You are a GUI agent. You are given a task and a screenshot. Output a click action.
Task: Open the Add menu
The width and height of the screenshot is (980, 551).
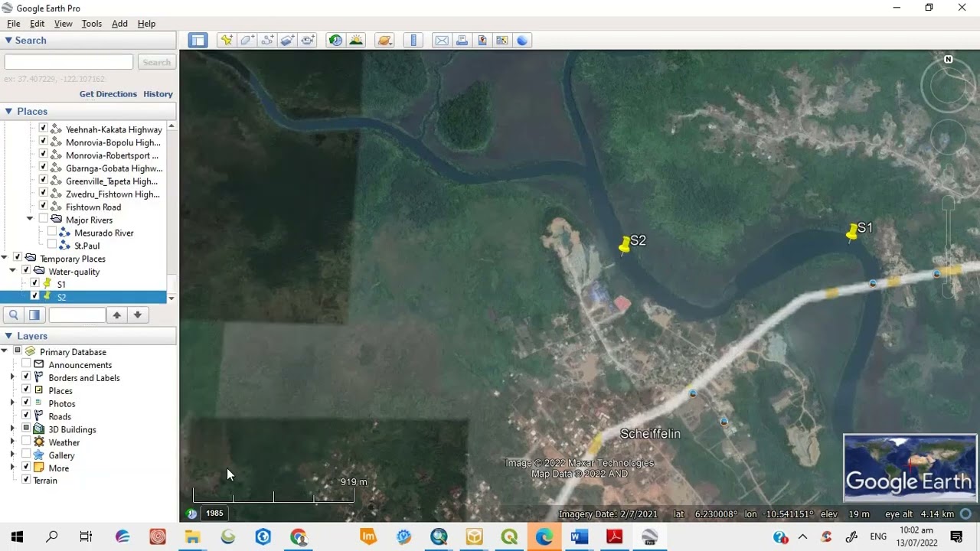pyautogui.click(x=119, y=24)
